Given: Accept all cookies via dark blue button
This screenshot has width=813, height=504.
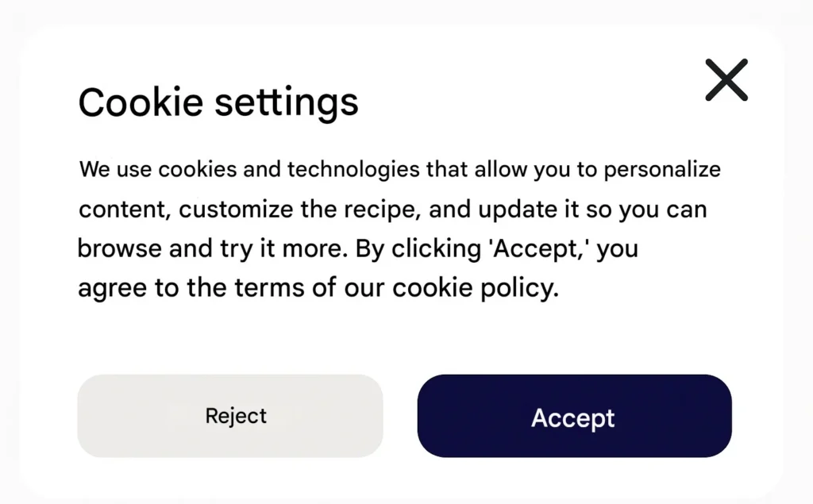Looking at the screenshot, I should tap(573, 417).
